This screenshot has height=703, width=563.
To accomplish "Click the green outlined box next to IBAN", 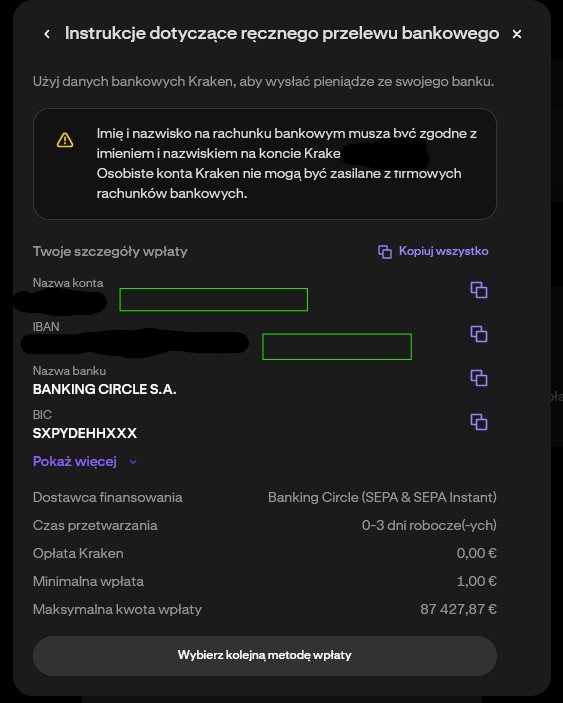I will pos(337,346).
